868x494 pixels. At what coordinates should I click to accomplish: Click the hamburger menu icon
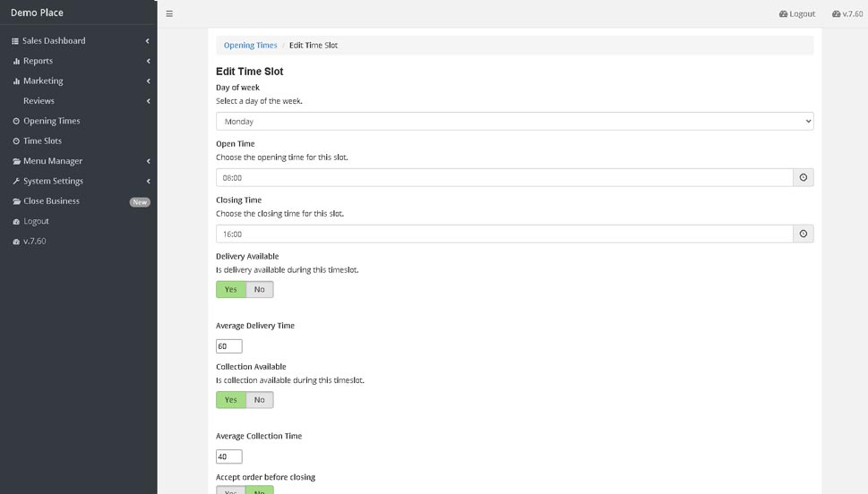pos(169,13)
